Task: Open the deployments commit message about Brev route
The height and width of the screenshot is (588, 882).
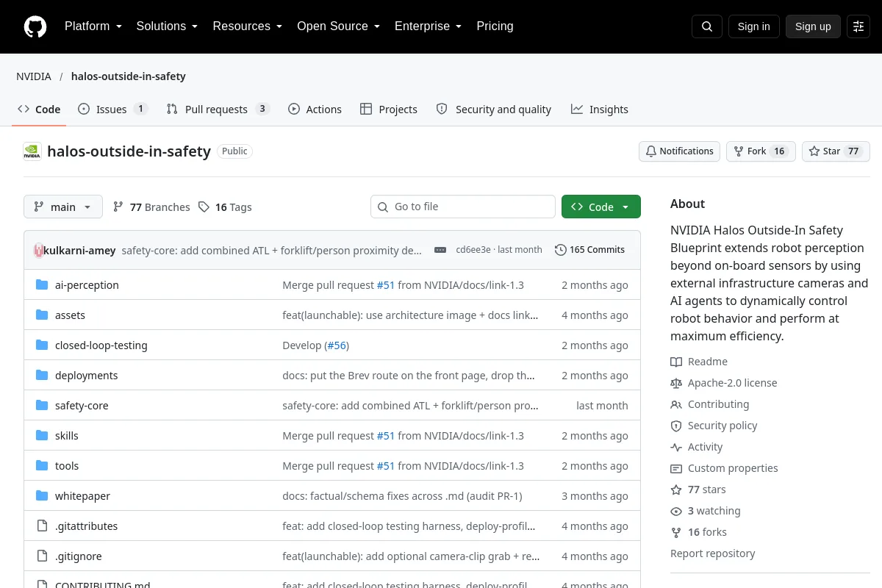Action: coord(409,376)
